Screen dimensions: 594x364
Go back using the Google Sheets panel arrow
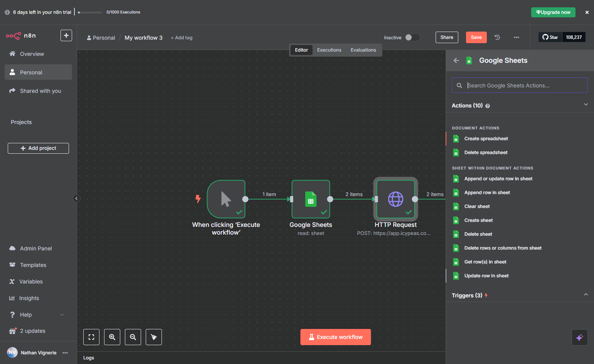pos(456,60)
